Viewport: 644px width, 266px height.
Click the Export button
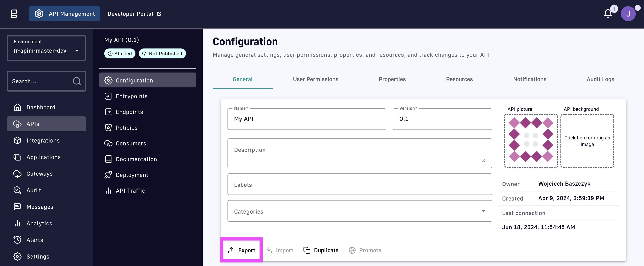(x=242, y=250)
